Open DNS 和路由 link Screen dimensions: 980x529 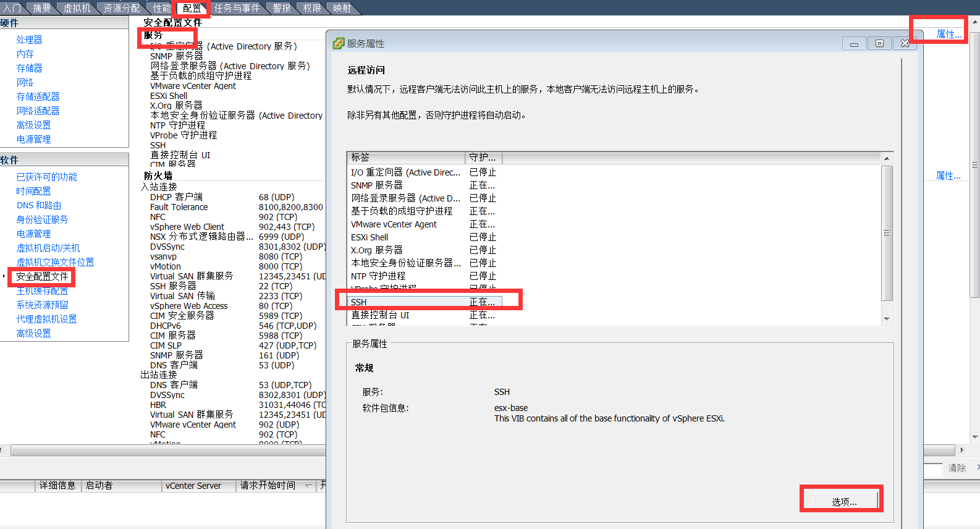39,205
